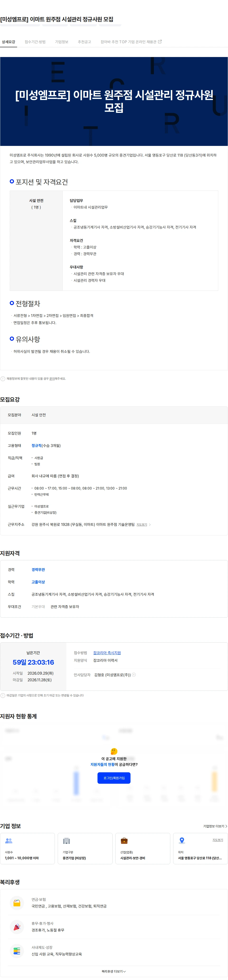Click the chevron after the work address 지도보기
This screenshot has width=228, height=980.
coord(150,525)
